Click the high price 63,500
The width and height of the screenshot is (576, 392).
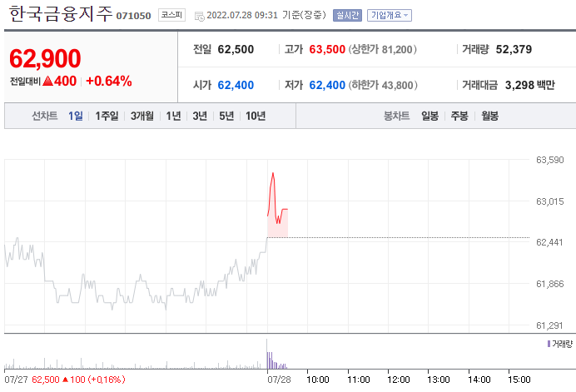tap(327, 49)
